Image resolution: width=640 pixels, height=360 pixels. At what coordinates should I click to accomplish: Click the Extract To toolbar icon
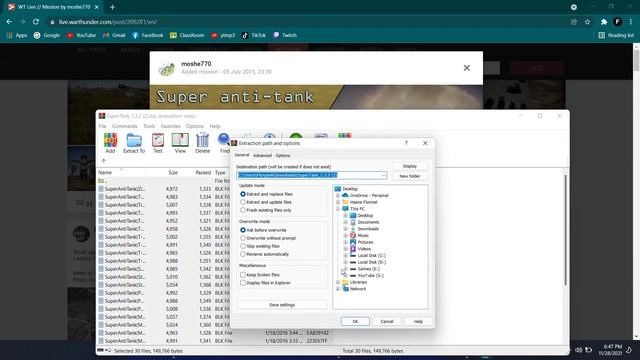[x=134, y=143]
